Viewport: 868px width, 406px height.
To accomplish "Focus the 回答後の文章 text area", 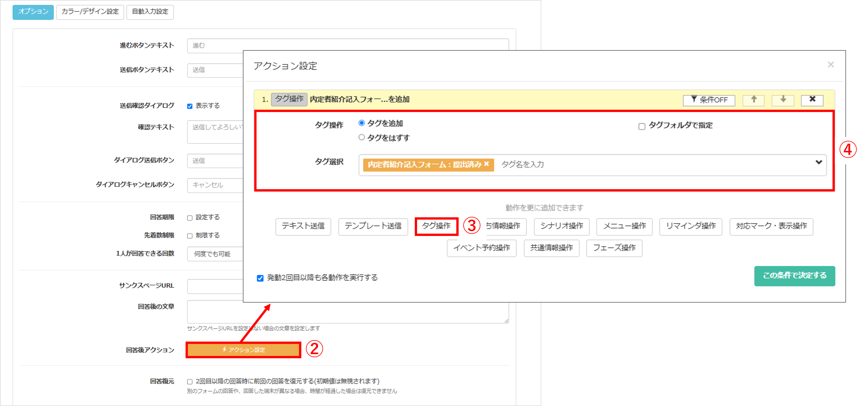I will coord(348,312).
